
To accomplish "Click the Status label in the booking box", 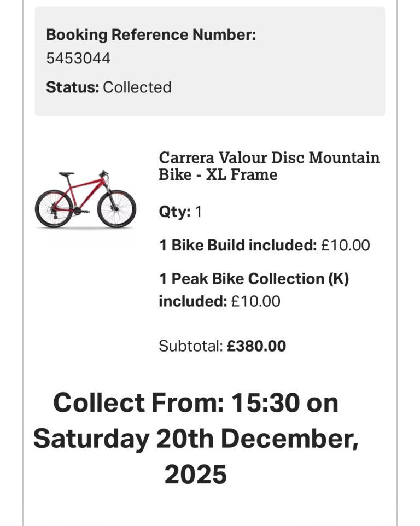I will pyautogui.click(x=72, y=87).
